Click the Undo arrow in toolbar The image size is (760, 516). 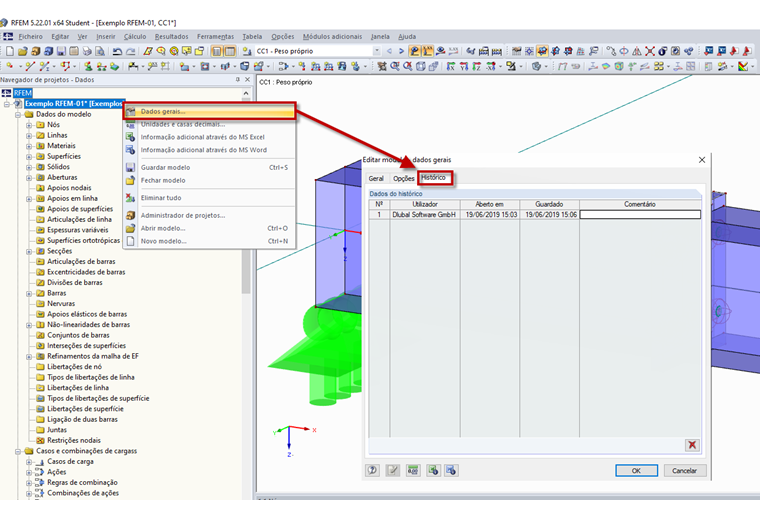117,51
